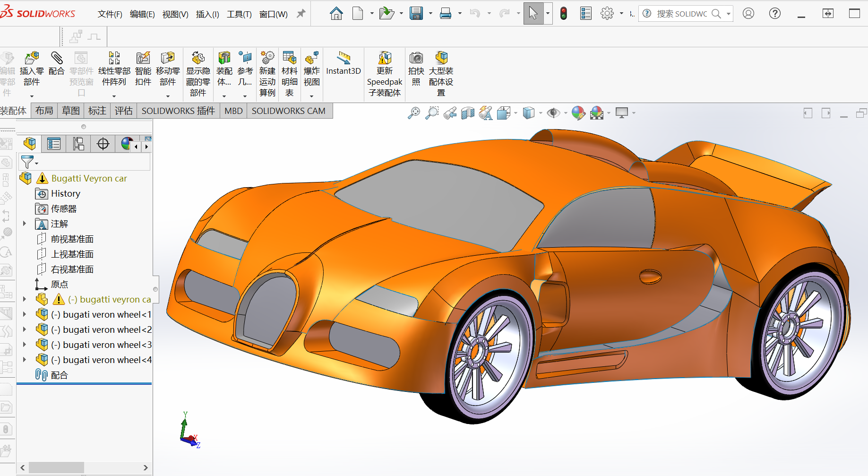Click Exploded View (爆炸视图) tool
The height and width of the screenshot is (476, 868).
click(312, 69)
